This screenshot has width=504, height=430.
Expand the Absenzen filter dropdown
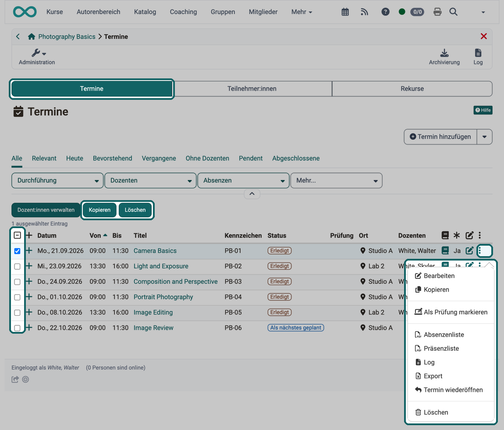(x=243, y=180)
